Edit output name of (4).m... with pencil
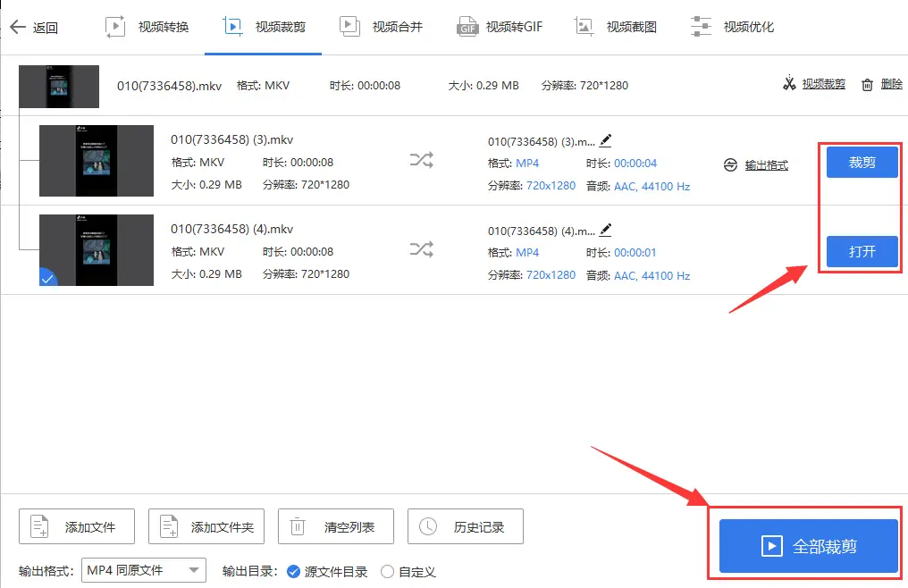Screen dimensions: 908x588 (605, 230)
